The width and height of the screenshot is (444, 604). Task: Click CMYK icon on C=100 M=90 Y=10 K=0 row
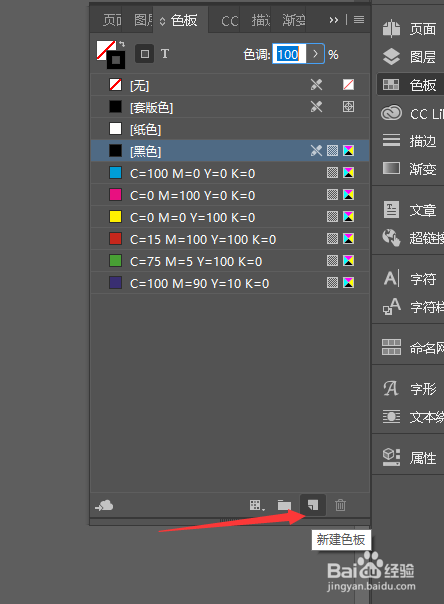[x=348, y=283]
